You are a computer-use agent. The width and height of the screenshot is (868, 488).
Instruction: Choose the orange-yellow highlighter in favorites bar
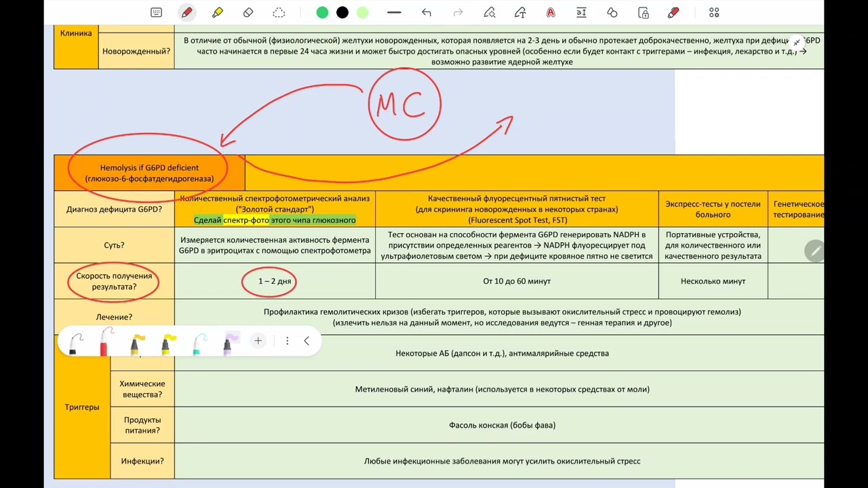[136, 343]
